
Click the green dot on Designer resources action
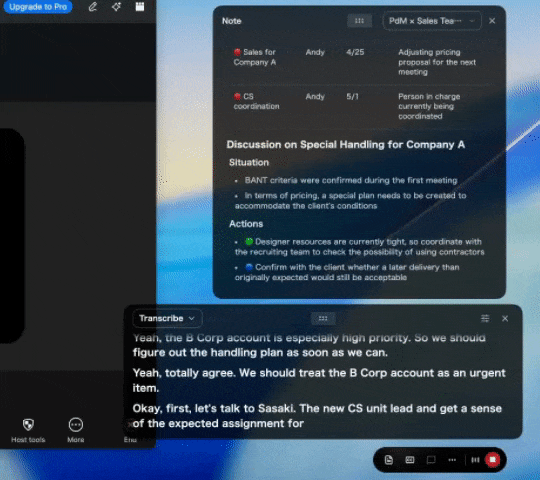point(249,242)
